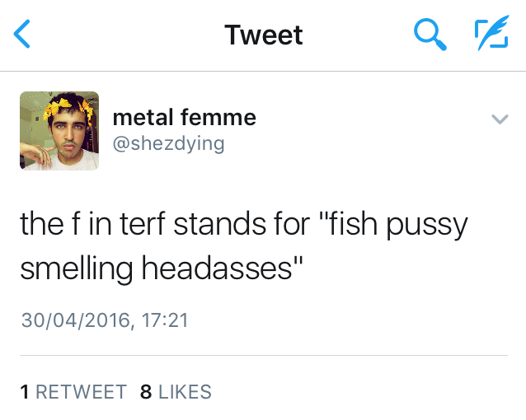Tap the word LIKES label

[185, 392]
